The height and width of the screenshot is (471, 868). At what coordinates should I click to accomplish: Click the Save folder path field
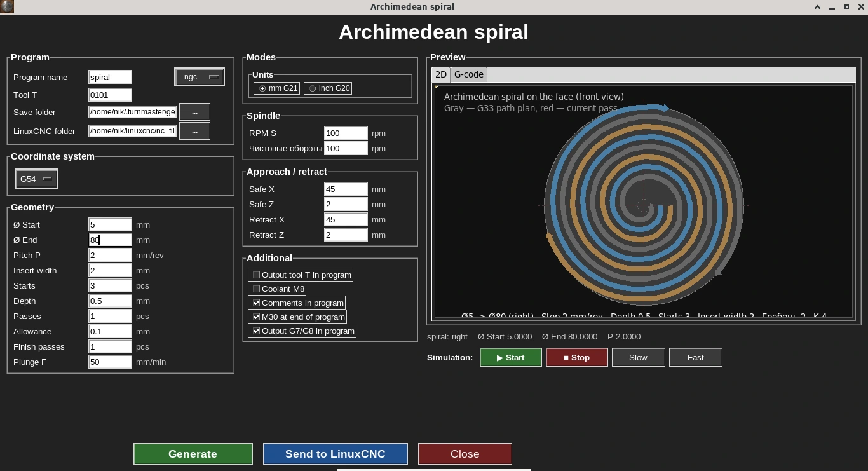[x=132, y=112]
